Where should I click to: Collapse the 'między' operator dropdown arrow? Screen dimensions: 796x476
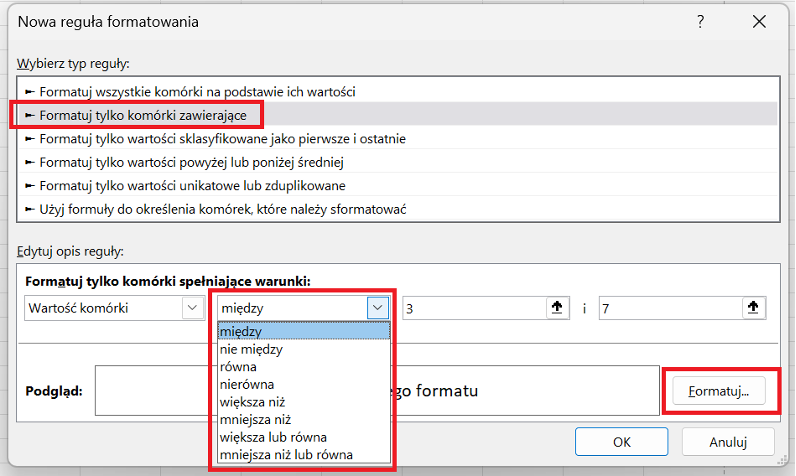point(376,308)
